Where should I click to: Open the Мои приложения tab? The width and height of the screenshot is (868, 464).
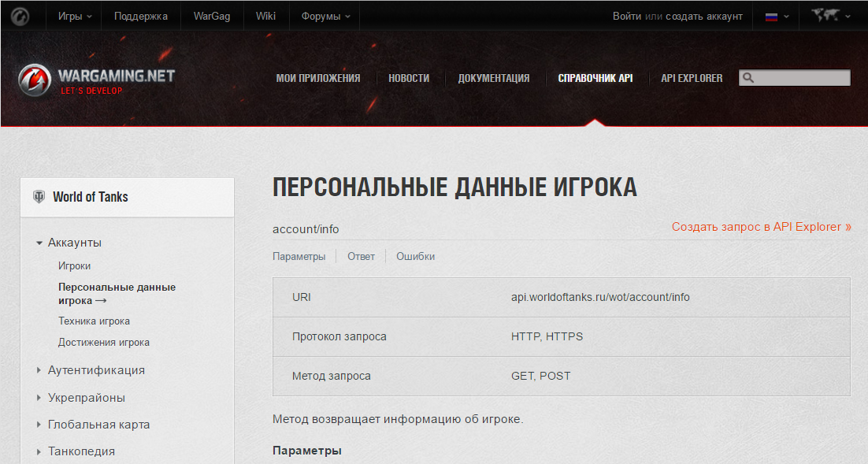tap(317, 78)
